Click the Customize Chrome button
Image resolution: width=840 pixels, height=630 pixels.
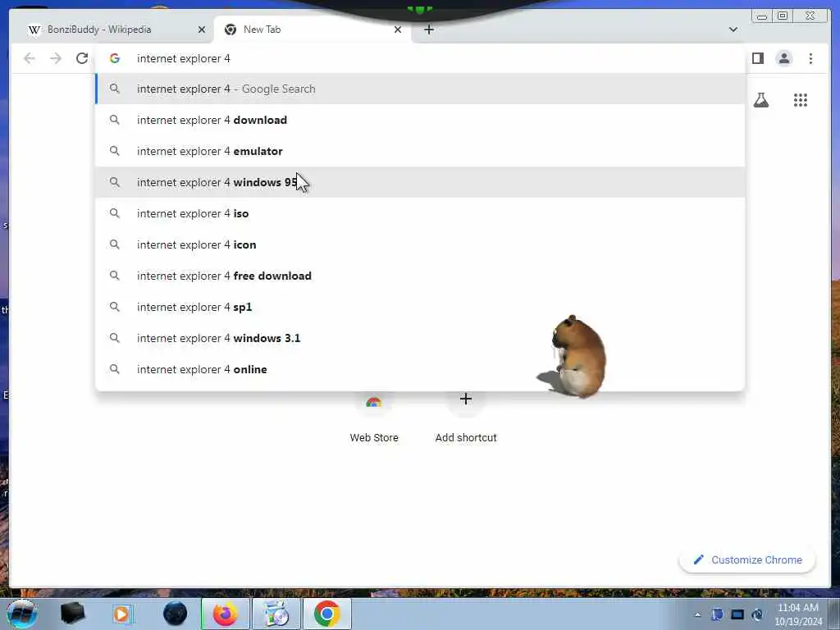(747, 559)
